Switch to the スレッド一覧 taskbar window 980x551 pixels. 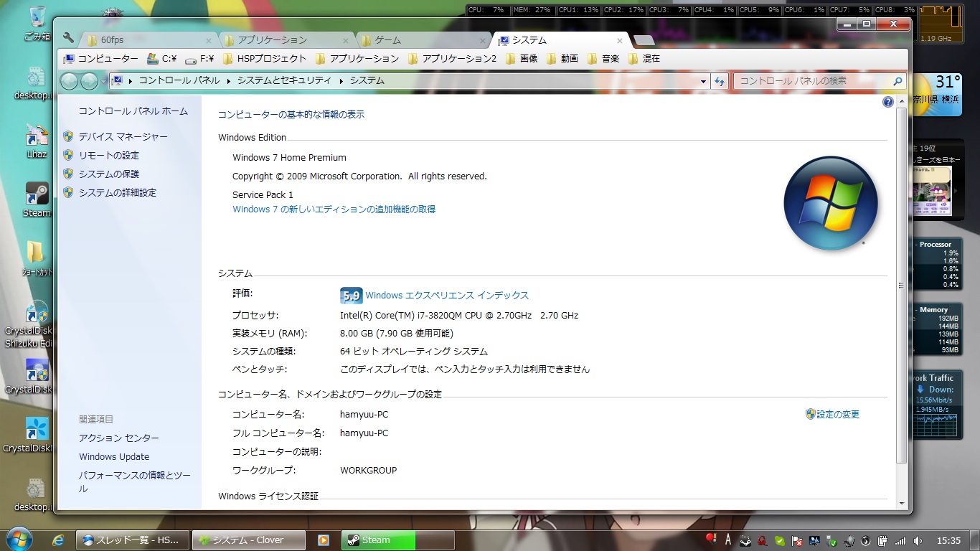pos(133,540)
